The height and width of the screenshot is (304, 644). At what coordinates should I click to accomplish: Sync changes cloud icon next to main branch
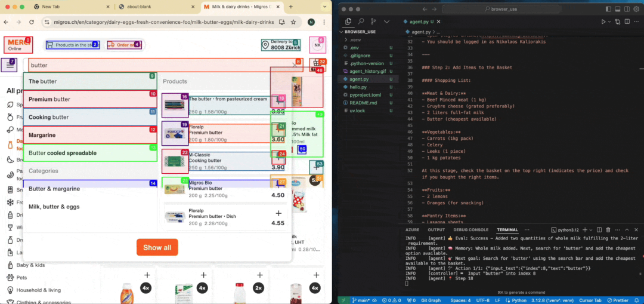[375, 300]
